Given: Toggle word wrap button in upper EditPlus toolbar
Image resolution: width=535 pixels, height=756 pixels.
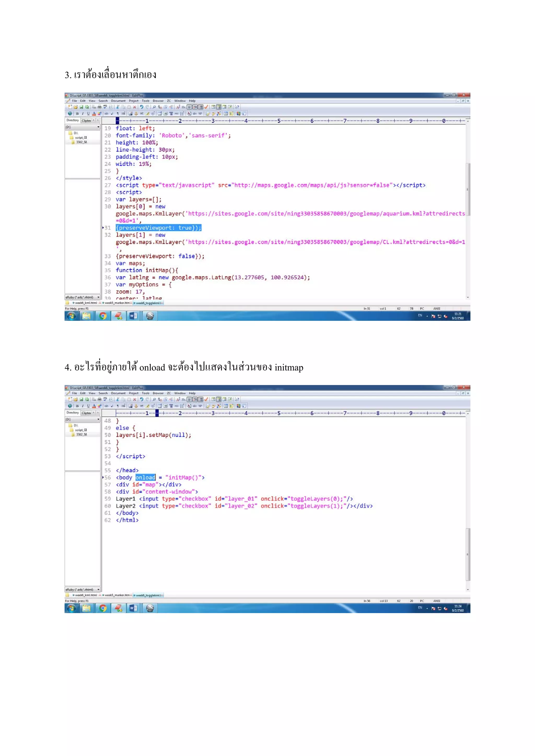Looking at the screenshot, I should [x=189, y=107].
